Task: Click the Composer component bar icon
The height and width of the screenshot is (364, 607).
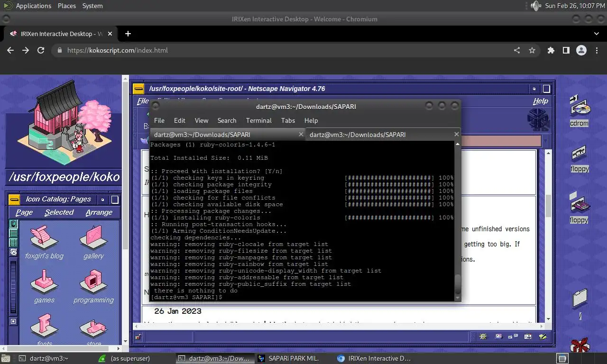Action: (x=543, y=337)
